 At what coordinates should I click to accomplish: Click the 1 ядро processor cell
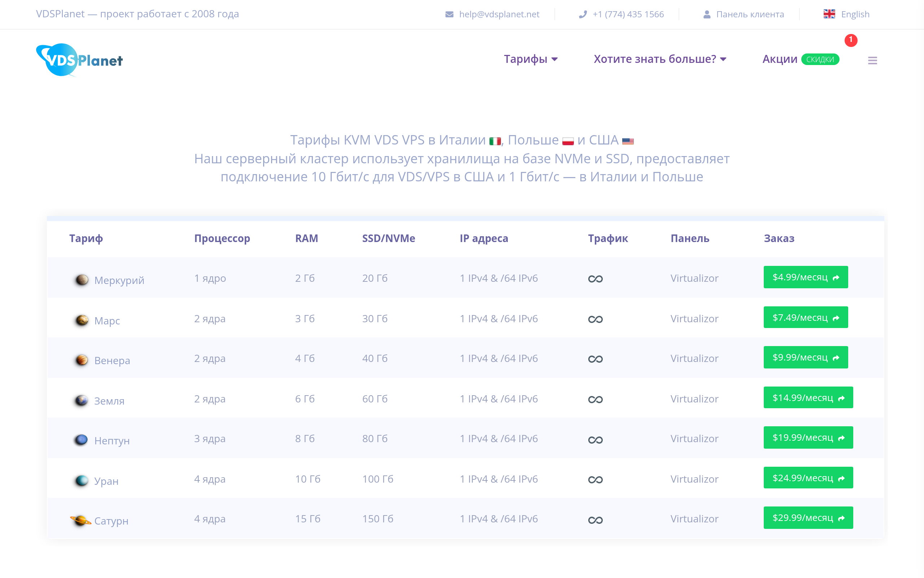(x=210, y=278)
